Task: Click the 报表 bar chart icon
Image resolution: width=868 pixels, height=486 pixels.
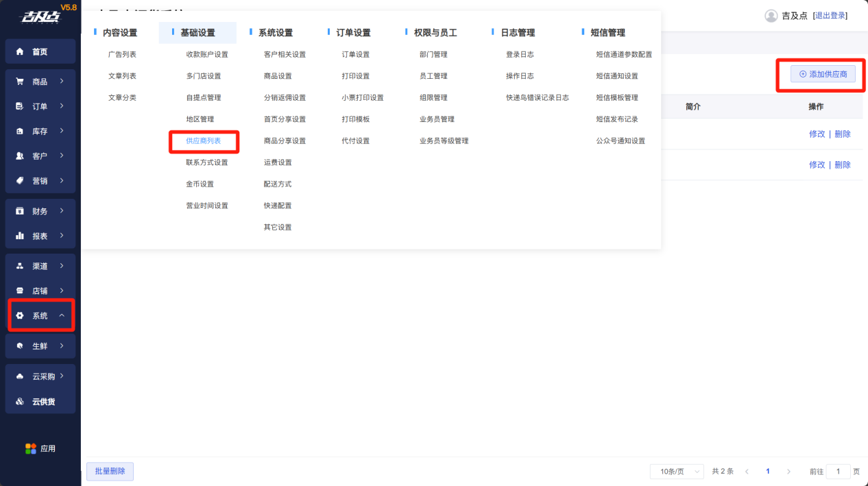Action: [x=19, y=236]
